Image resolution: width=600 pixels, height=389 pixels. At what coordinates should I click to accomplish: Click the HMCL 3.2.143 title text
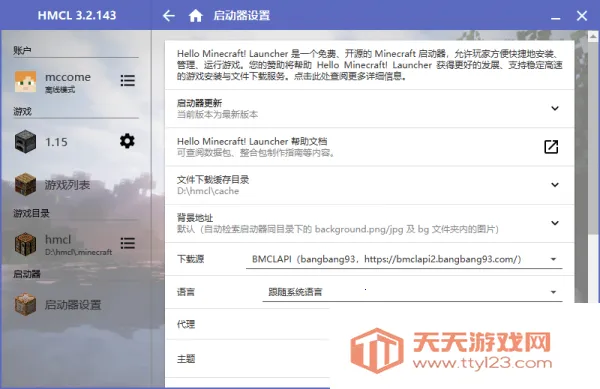pyautogui.click(x=77, y=15)
